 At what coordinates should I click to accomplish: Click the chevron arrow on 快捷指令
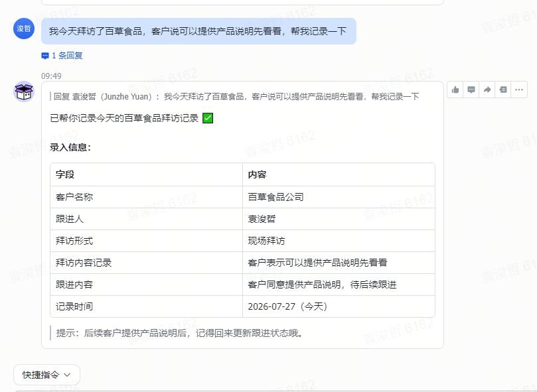[67, 375]
